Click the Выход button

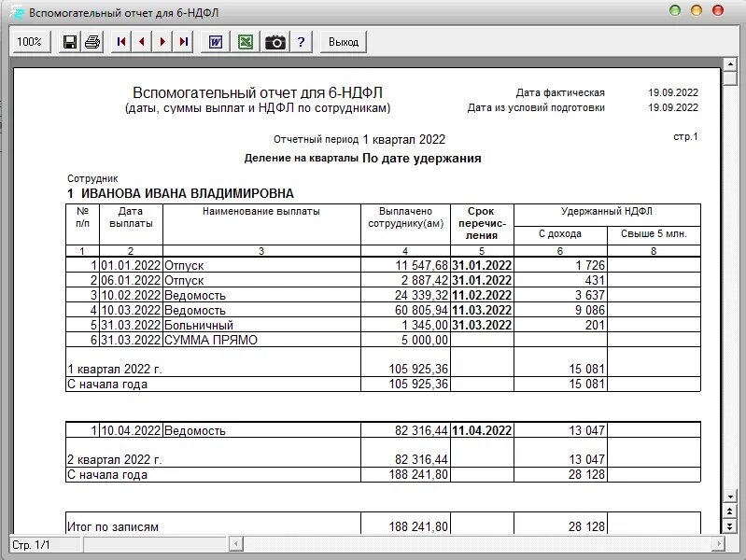(x=344, y=42)
